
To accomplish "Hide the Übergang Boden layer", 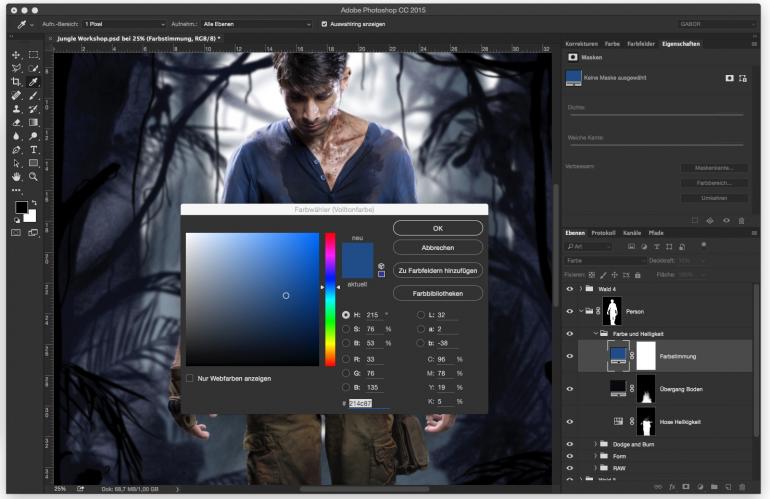I will pyautogui.click(x=570, y=388).
